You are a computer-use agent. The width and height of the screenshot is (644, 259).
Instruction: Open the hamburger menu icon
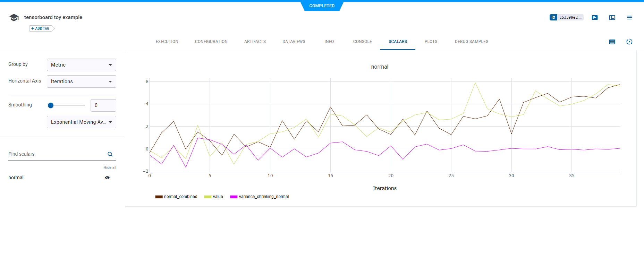[629, 18]
